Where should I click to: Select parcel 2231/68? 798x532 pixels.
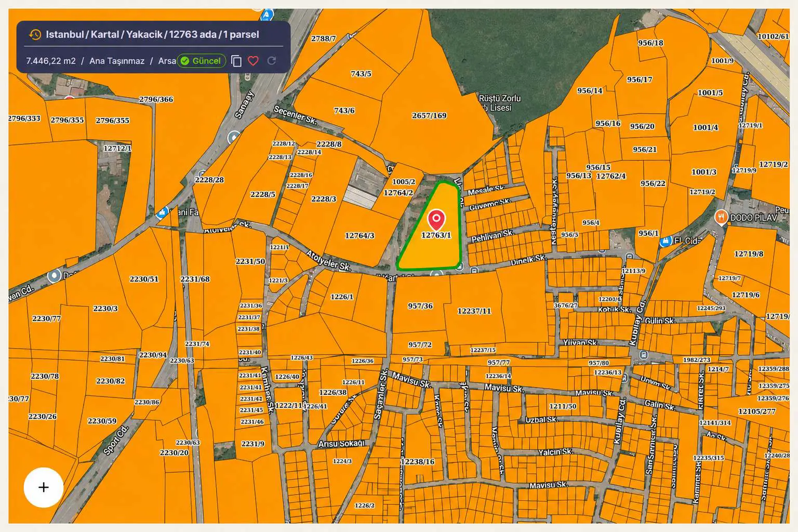click(x=195, y=279)
